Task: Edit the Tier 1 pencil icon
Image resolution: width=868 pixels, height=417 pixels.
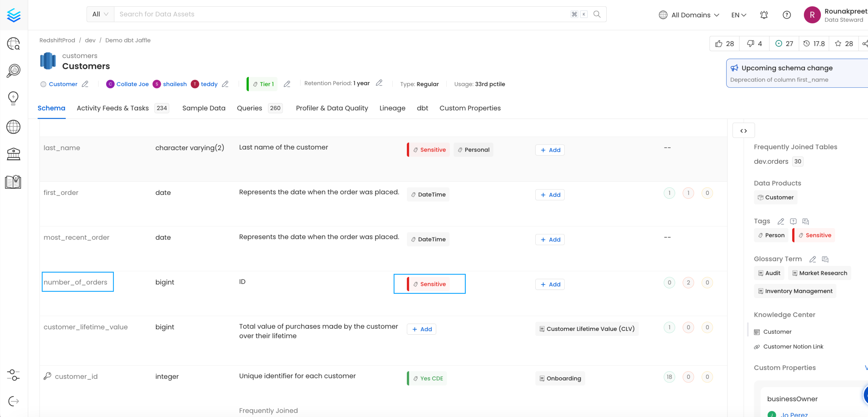Action: pos(287,84)
